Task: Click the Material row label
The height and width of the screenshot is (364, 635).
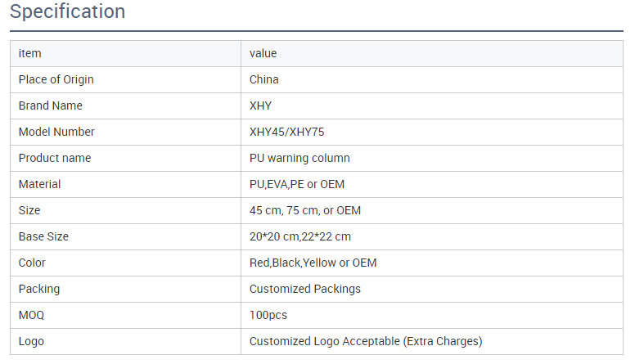Action: coord(39,184)
